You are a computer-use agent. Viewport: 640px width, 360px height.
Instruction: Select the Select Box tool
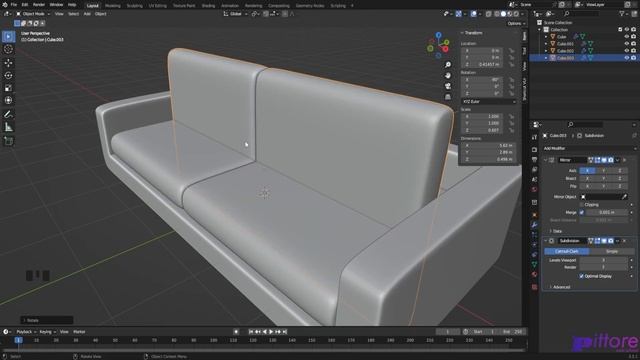(8, 36)
